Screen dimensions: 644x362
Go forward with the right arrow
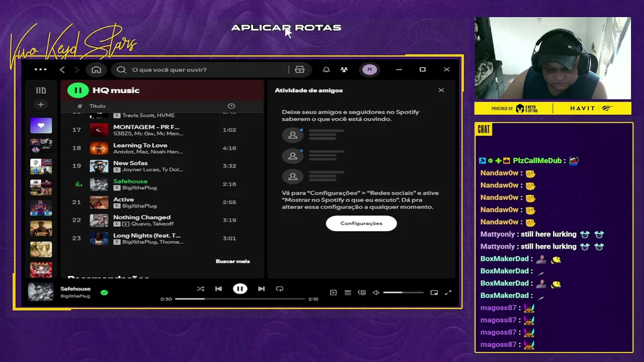(x=76, y=69)
